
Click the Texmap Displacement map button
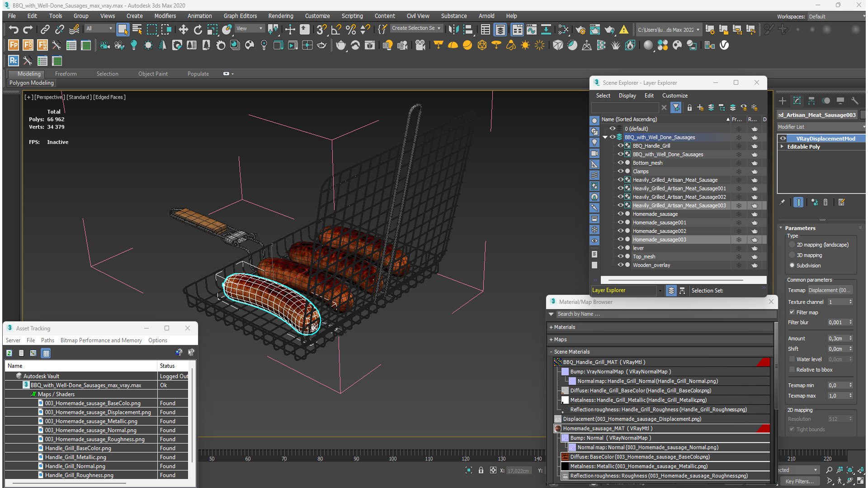coord(830,291)
